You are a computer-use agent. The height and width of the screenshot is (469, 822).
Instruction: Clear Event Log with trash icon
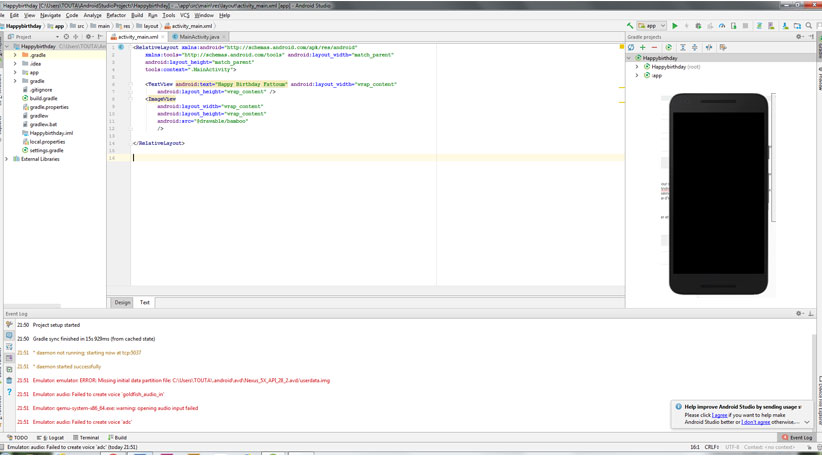point(9,380)
